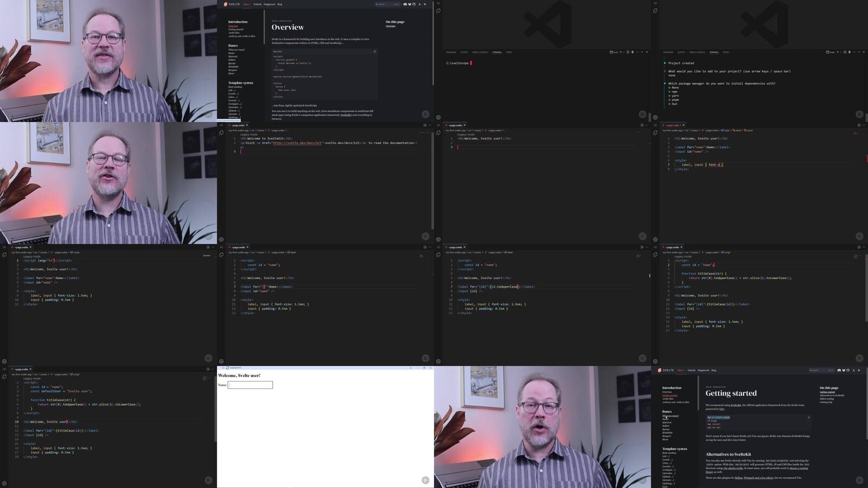Click scrollbar in 'Welcome to SvelteKit' editor

[x=432, y=182]
